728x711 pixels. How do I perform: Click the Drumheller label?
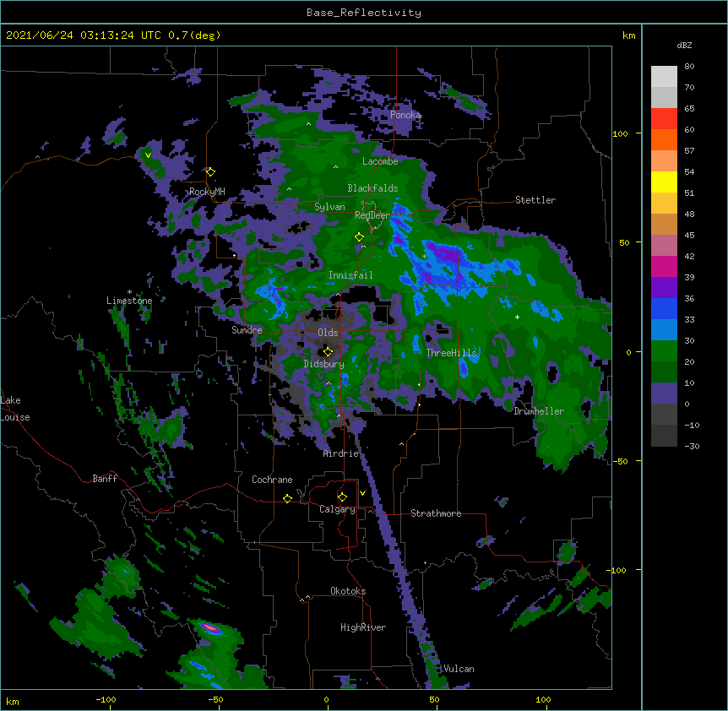pyautogui.click(x=539, y=411)
